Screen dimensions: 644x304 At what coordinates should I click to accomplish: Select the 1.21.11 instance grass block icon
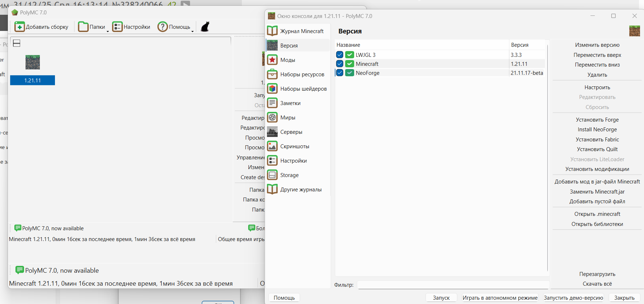tap(33, 62)
